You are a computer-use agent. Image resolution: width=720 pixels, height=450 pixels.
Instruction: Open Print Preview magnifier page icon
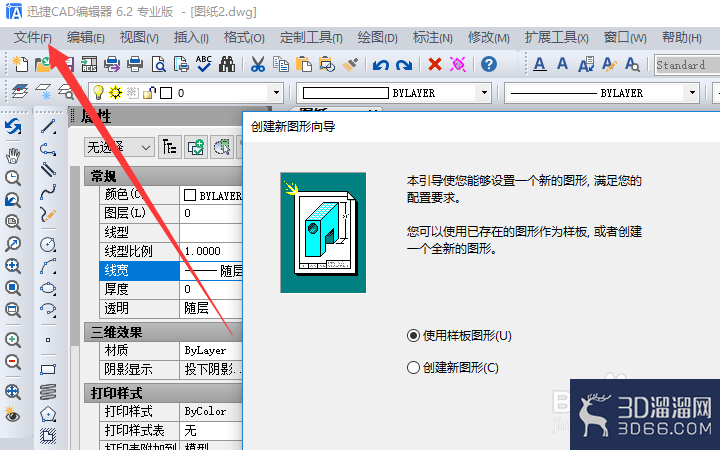(x=158, y=64)
